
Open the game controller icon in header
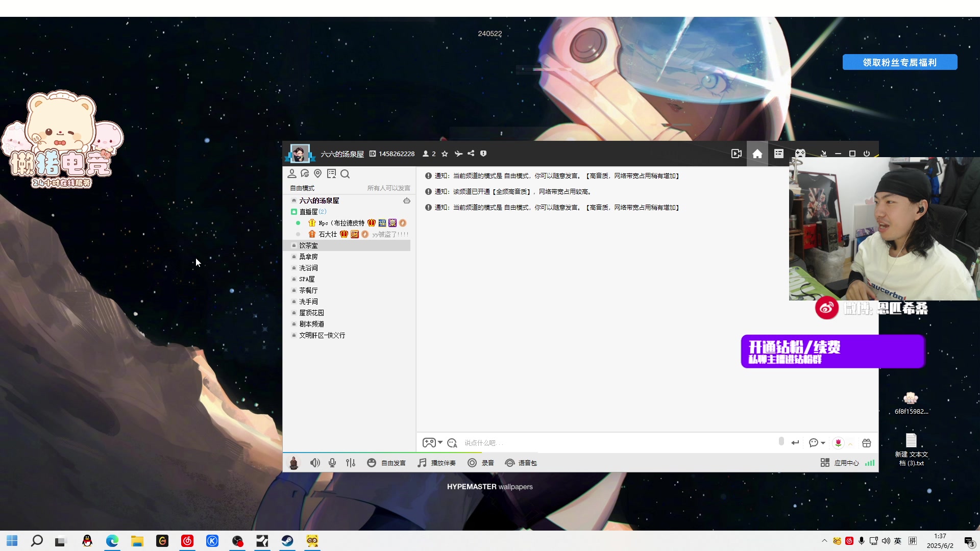tap(800, 153)
